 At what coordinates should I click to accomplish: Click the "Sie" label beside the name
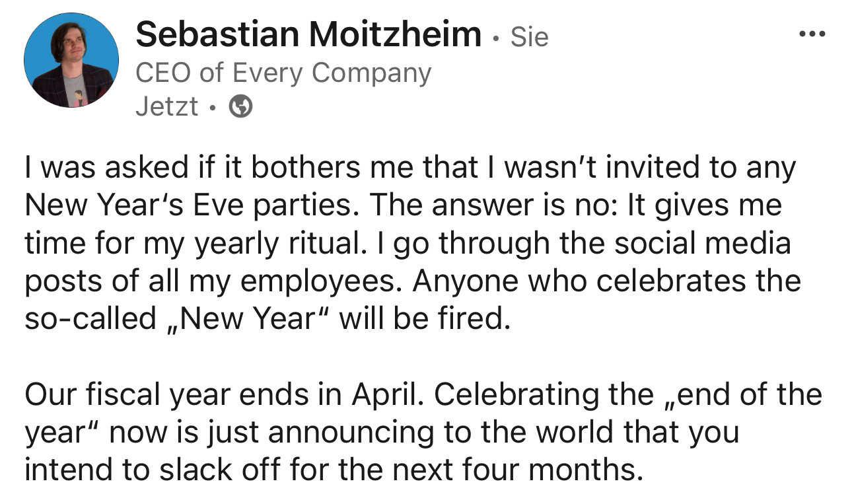[530, 37]
